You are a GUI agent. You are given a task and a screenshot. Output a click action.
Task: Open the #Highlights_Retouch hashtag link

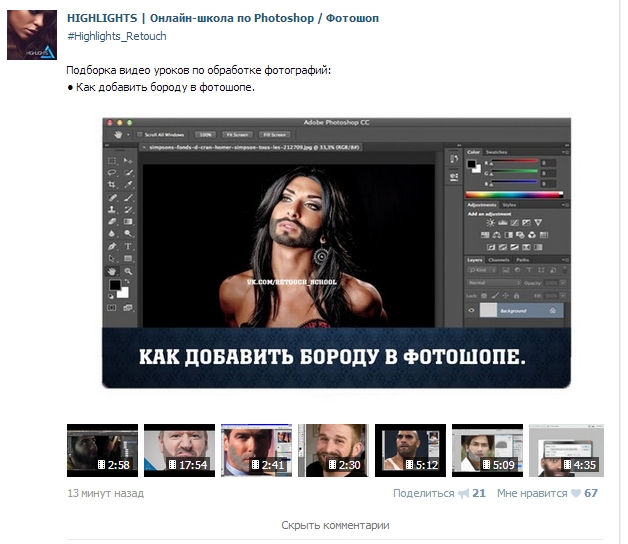point(117,36)
